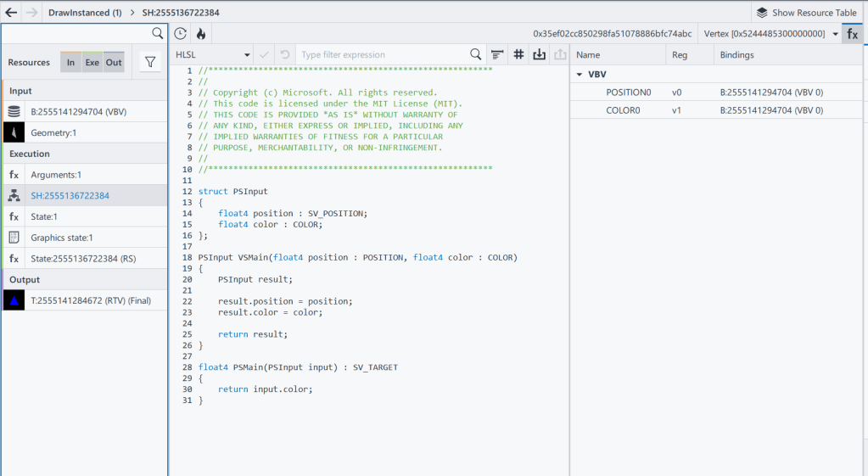868x476 pixels.
Task: Toggle the Out resources filter
Action: point(114,62)
